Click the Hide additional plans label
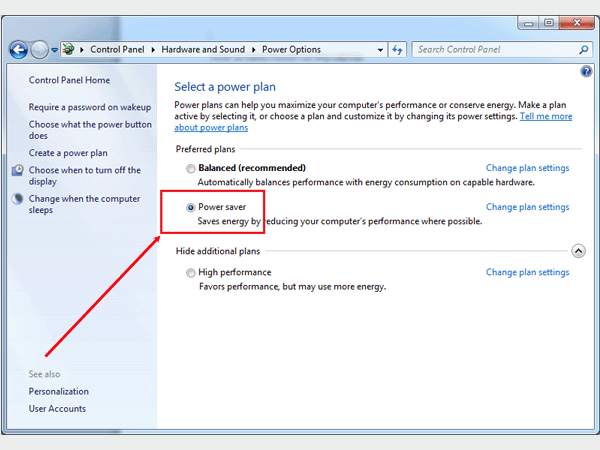The height and width of the screenshot is (450, 600). (218, 251)
